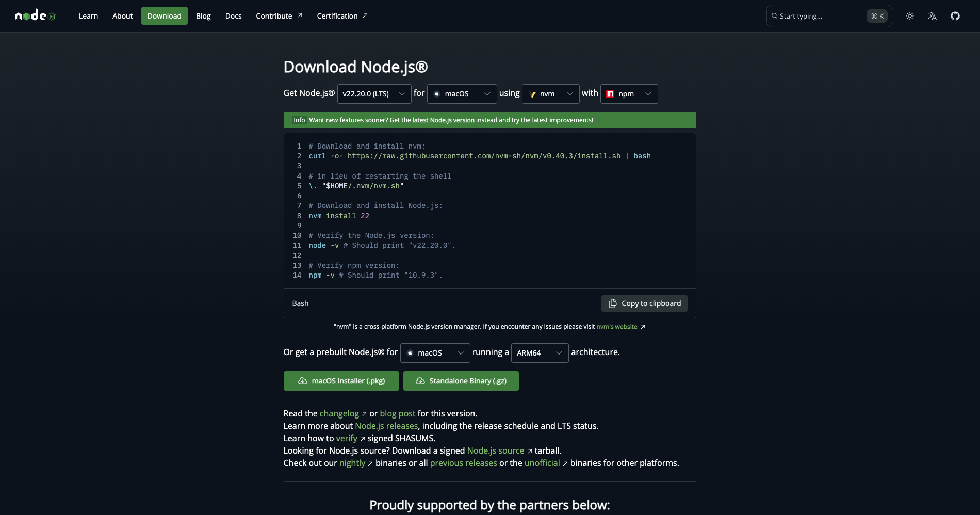Click the copy icon next to Copy to clipboard

612,303
